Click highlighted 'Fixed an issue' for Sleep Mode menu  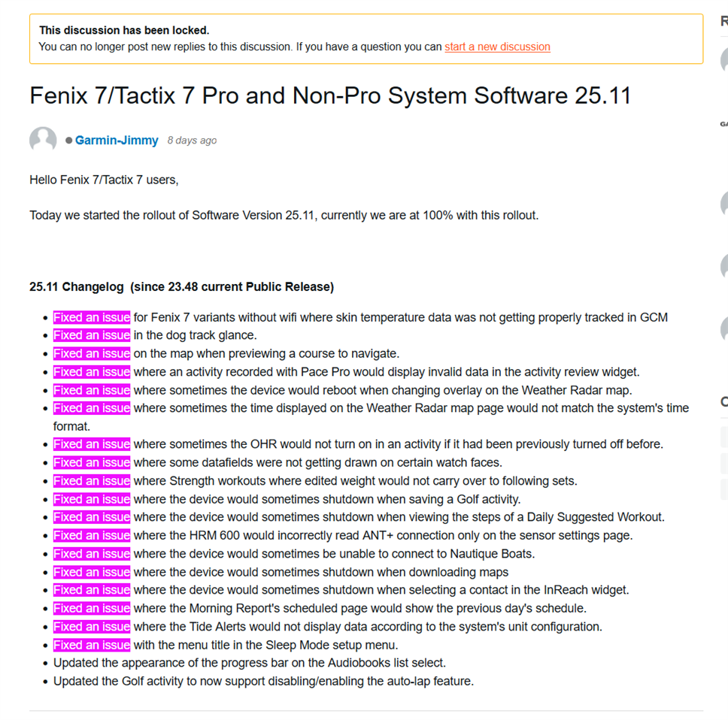pyautogui.click(x=92, y=645)
